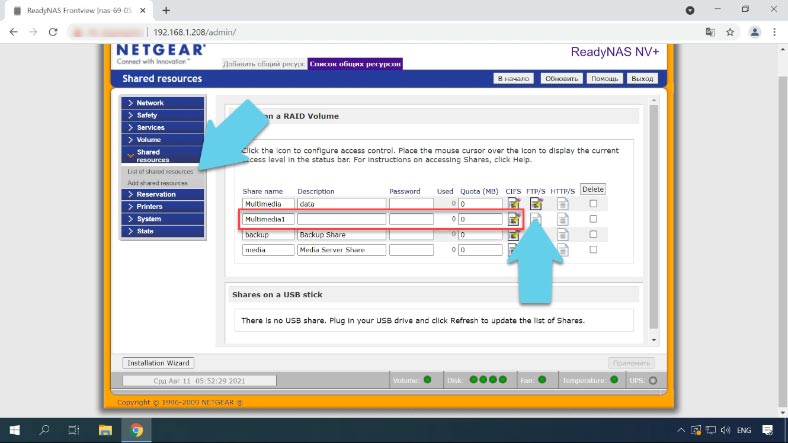Open Windows taskbar search
This screenshot has width=788, height=443.
(44, 430)
